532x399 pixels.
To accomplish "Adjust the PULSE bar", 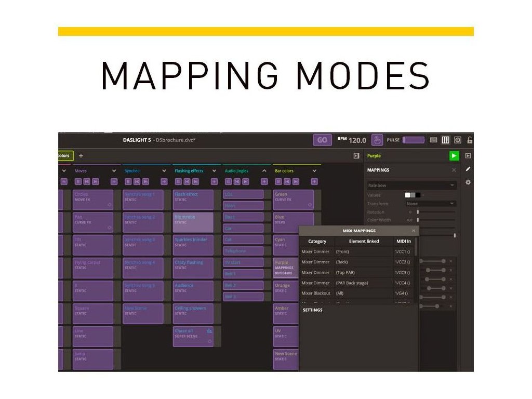I will point(413,140).
